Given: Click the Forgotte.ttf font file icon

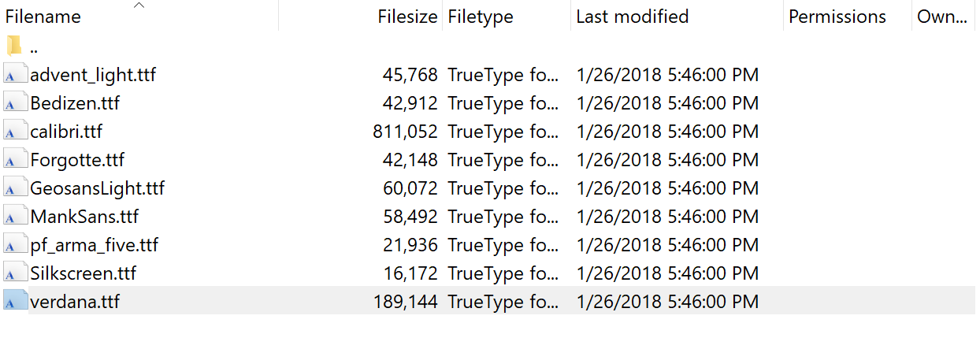Looking at the screenshot, I should [x=14, y=161].
